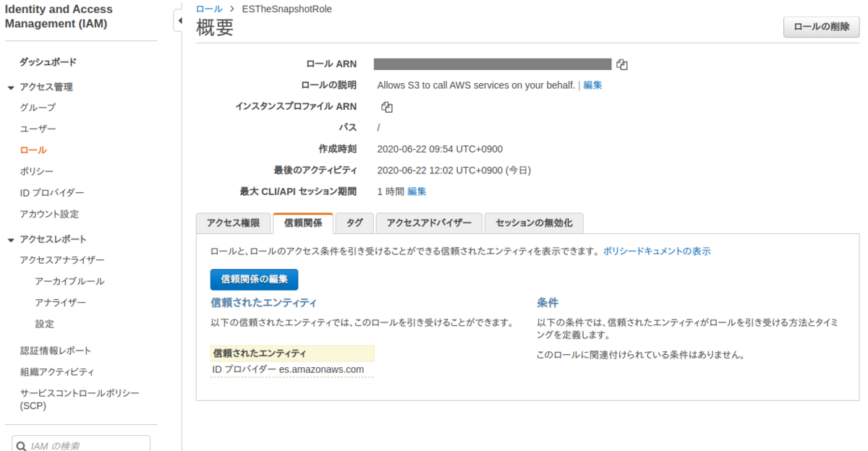Open the ポリシードキュメントの表示 link
The image size is (868, 451).
(657, 252)
